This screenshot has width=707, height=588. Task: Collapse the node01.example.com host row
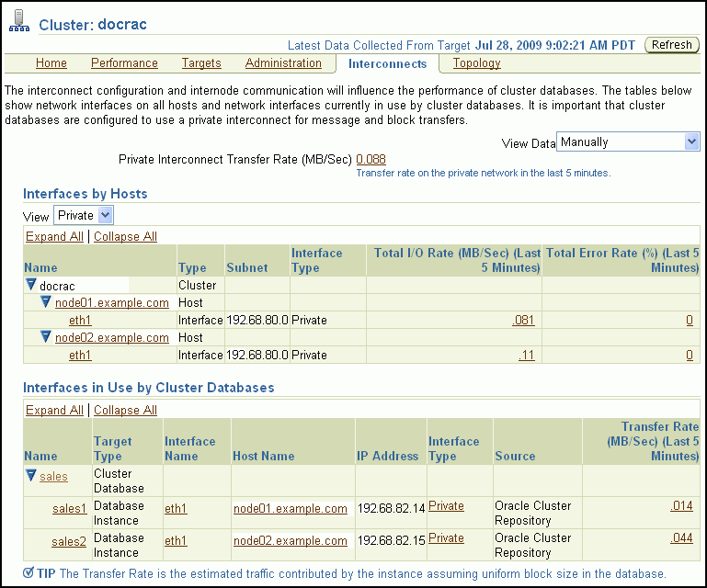pos(46,302)
